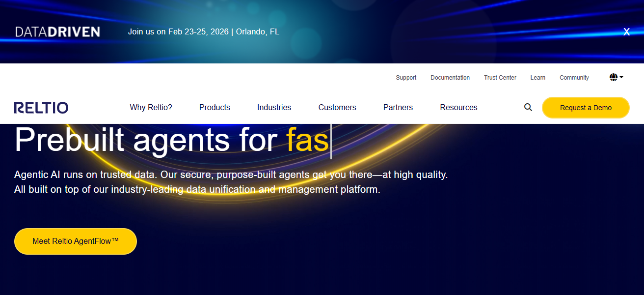Expand the Industries menu

point(274,108)
